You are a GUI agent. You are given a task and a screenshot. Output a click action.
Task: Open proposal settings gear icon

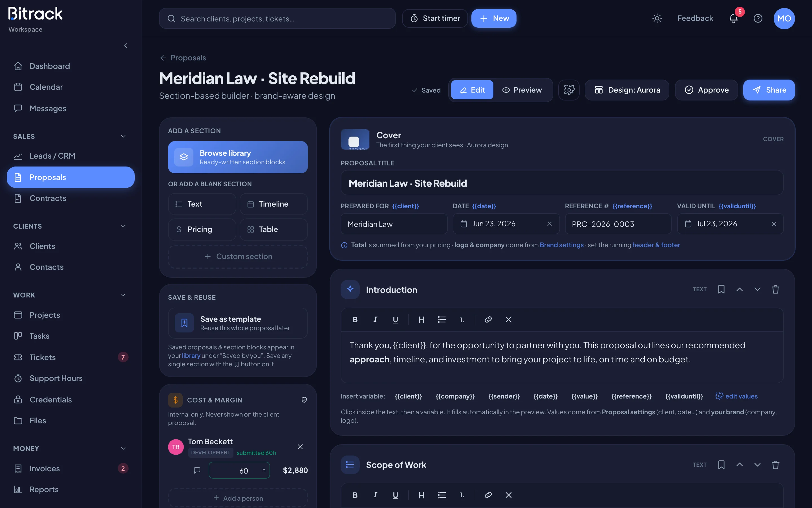coord(569,90)
